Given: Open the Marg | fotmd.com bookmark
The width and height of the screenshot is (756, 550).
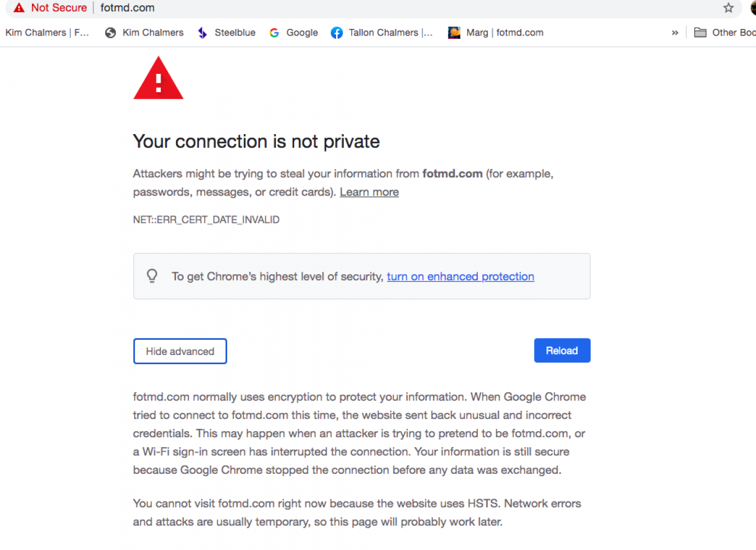Looking at the screenshot, I should 496,33.
